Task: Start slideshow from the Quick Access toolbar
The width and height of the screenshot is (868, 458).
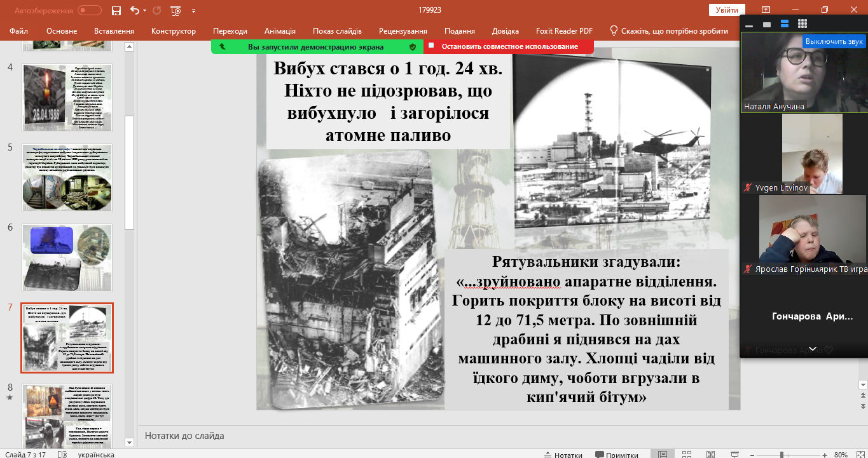Action: click(x=176, y=10)
